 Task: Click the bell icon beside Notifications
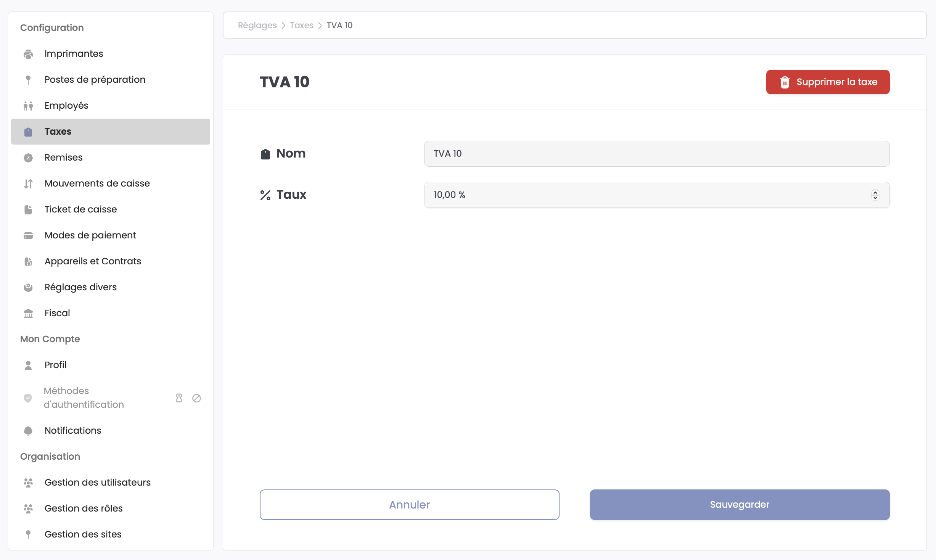28,431
